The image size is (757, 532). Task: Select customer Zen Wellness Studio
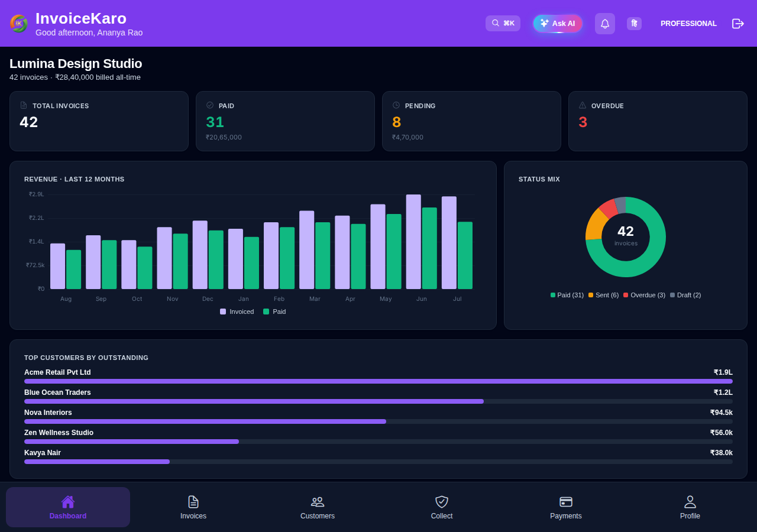[x=59, y=433]
